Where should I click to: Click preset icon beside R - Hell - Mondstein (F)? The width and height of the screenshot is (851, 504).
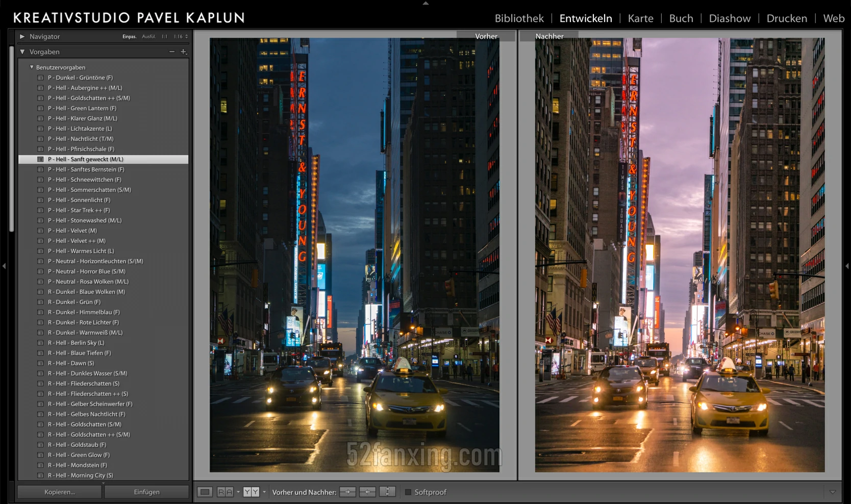(x=40, y=465)
